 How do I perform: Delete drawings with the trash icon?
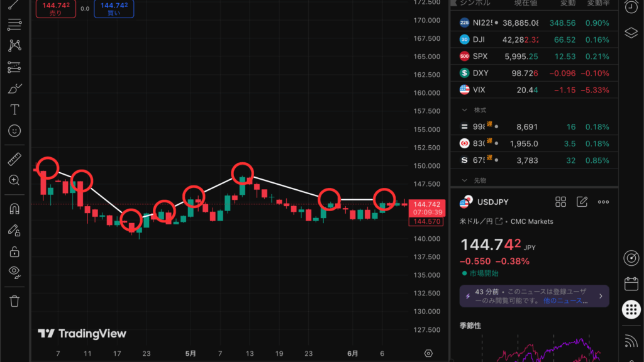tap(14, 300)
